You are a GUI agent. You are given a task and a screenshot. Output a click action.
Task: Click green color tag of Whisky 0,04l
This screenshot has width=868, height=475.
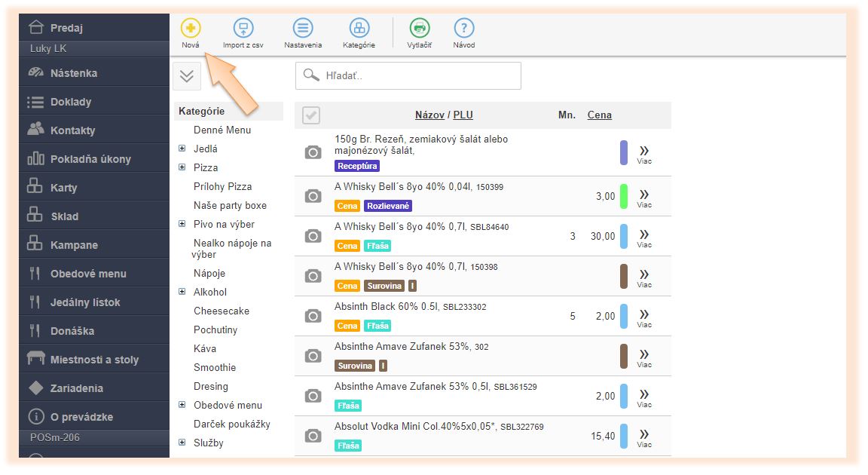[x=624, y=196]
